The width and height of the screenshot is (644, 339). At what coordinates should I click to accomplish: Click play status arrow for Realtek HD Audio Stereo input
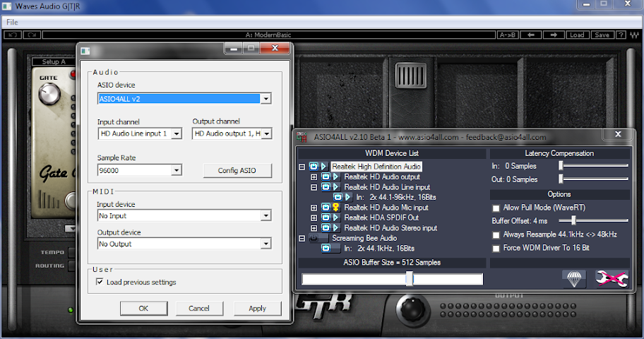[336, 228]
